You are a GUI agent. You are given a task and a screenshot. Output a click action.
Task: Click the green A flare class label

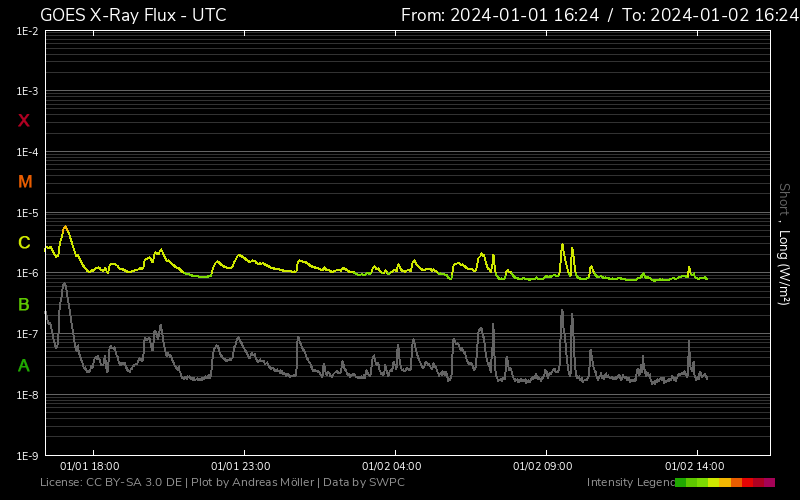coord(24,366)
